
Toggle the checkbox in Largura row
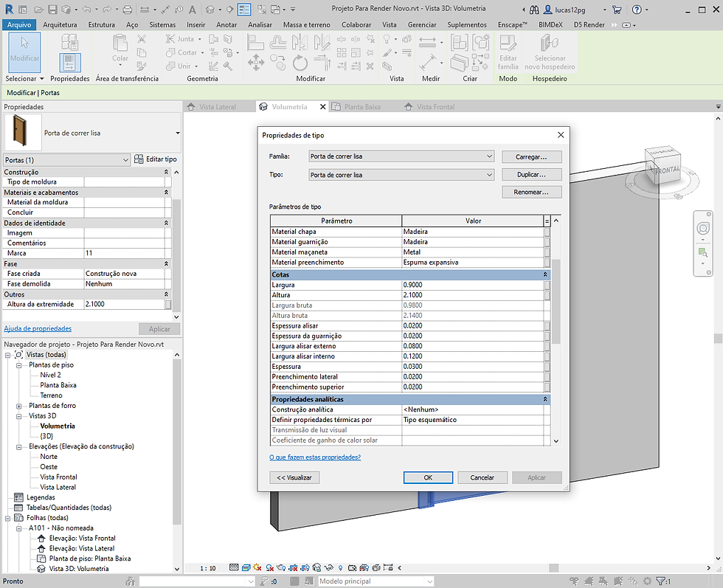[547, 285]
